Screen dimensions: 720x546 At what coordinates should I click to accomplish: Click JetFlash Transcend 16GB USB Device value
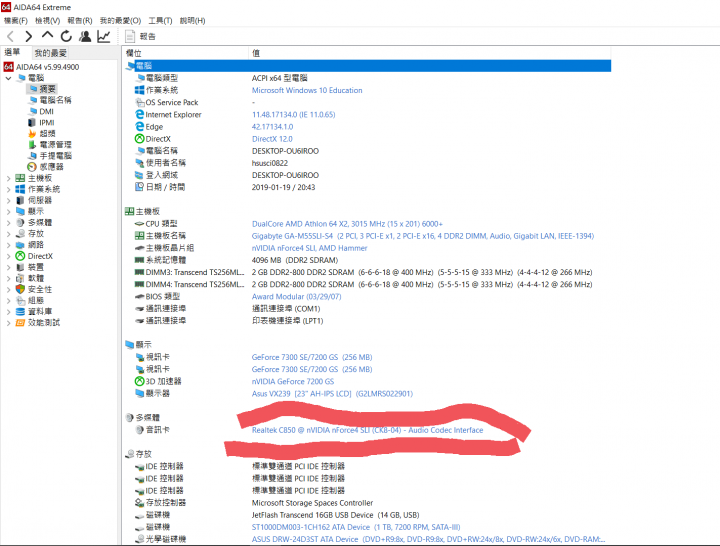pos(335,515)
